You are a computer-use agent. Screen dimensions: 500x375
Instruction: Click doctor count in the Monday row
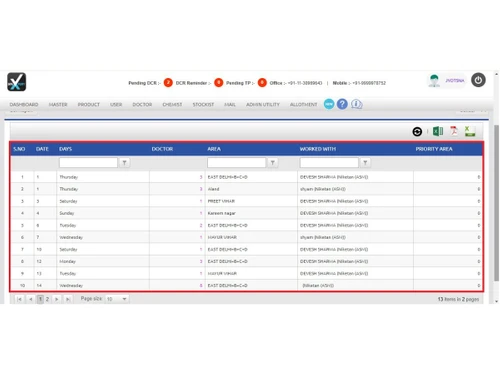click(201, 261)
